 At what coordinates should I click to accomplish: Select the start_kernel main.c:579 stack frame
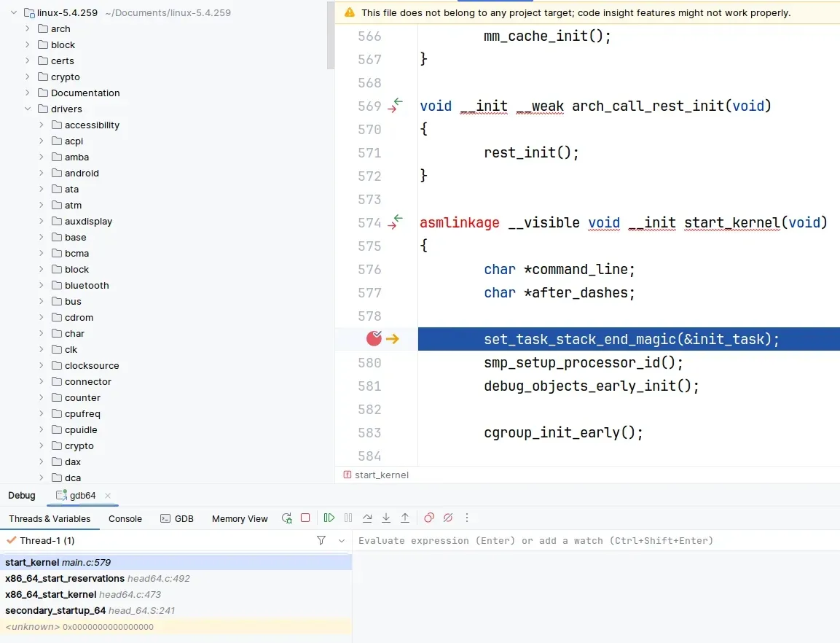(176, 562)
